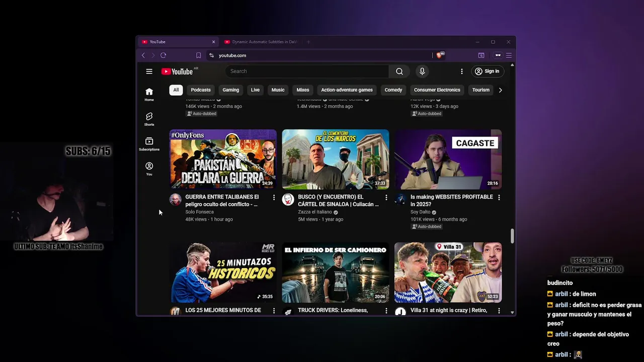Viewport: 644px width, 362px height.
Task: Click the page vertical scrollbar thumb
Action: [x=512, y=236]
